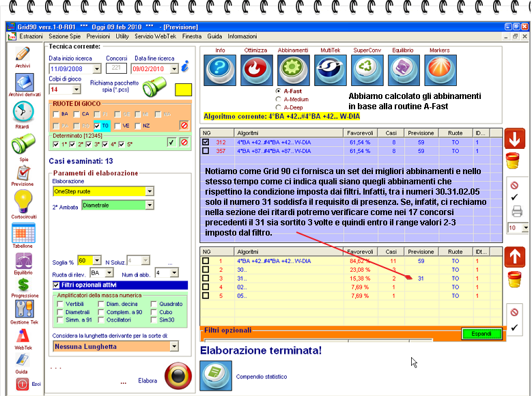Open the Informazioni menu
The width and height of the screenshot is (532, 396).
pyautogui.click(x=242, y=36)
